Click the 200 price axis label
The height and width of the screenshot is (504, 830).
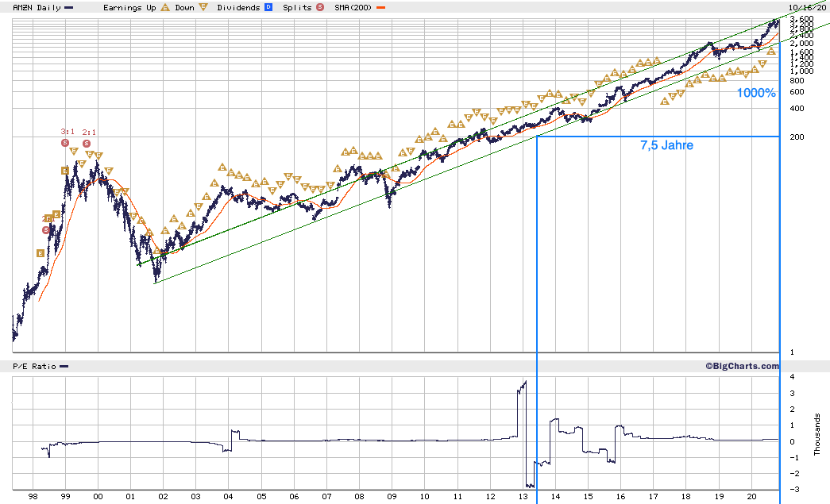(797, 137)
